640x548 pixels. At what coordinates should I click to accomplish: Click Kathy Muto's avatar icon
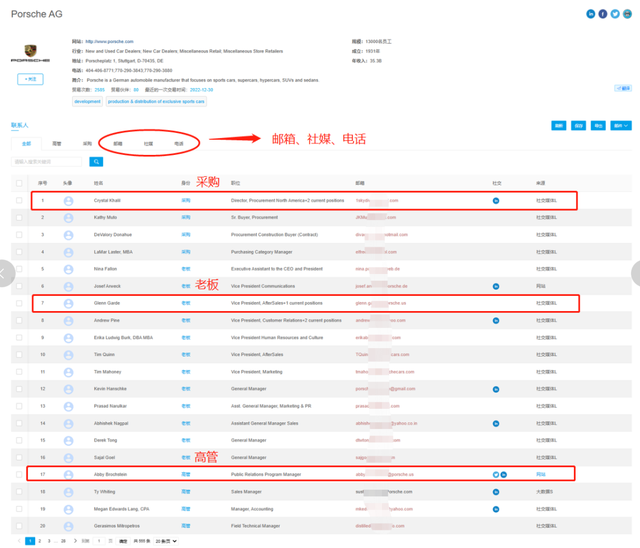(x=69, y=218)
